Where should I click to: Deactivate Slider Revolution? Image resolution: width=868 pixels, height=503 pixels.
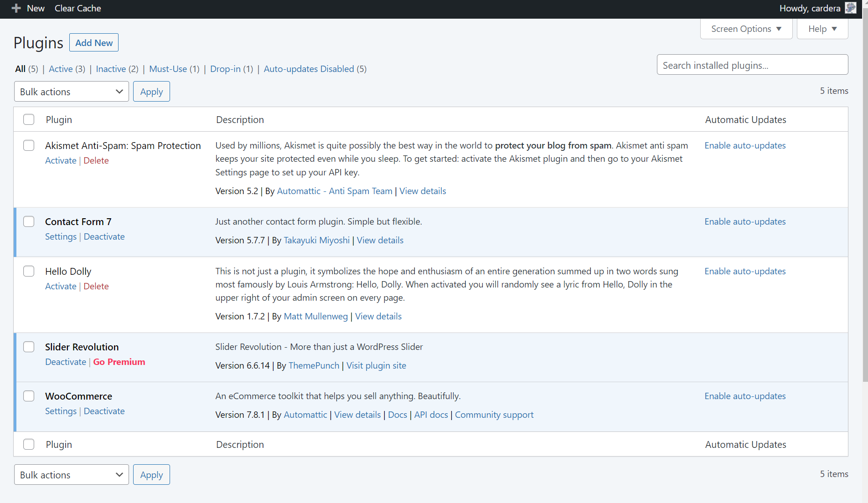point(66,362)
